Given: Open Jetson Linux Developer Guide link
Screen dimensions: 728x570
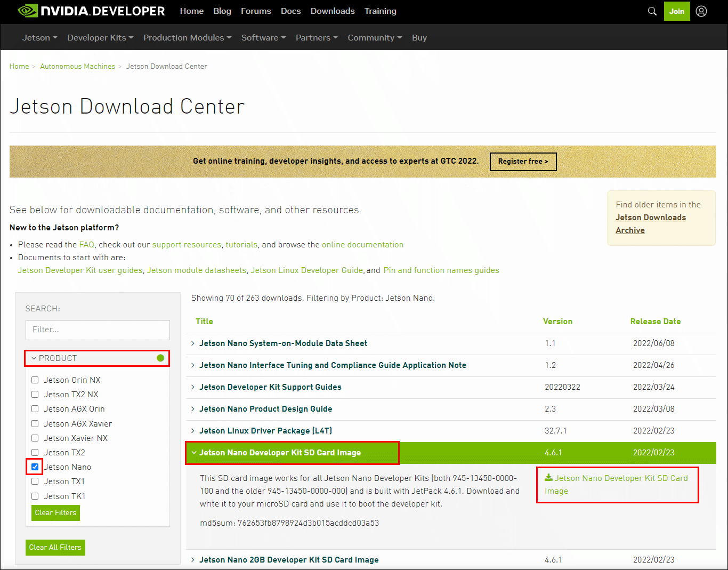Looking at the screenshot, I should (x=307, y=270).
